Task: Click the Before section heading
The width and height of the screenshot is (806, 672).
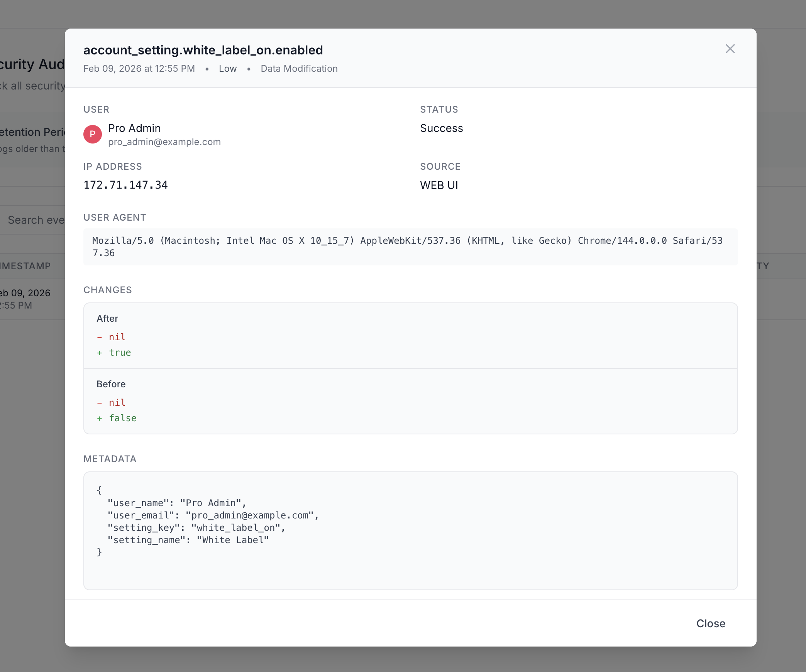Action: [111, 384]
